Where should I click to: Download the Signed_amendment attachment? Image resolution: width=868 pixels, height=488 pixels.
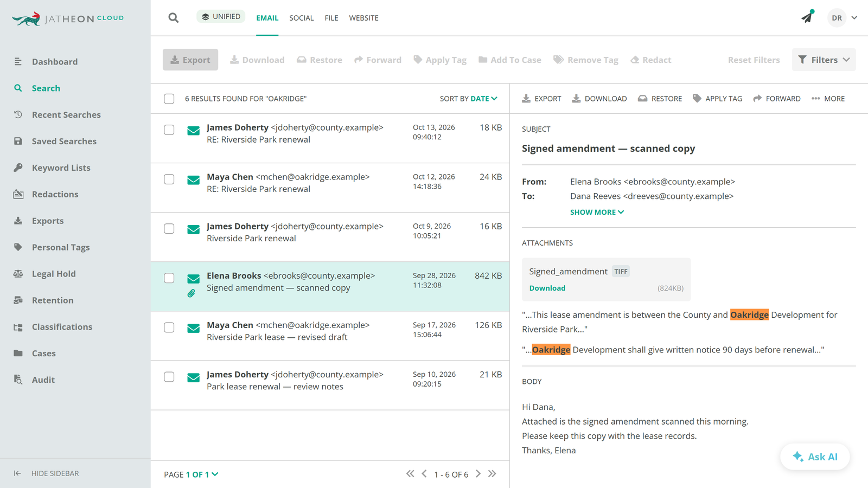(x=547, y=288)
